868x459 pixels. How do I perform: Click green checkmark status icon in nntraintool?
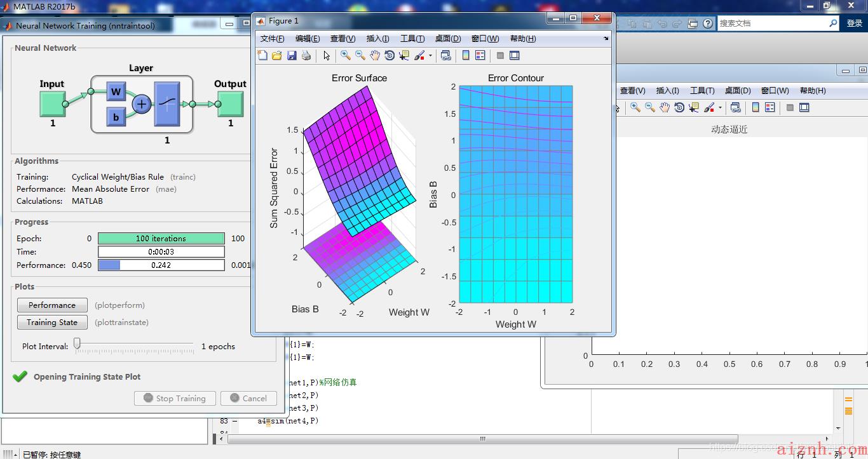click(20, 377)
